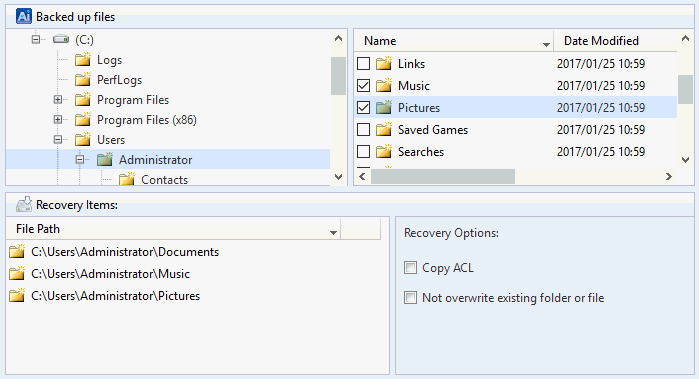Click the Music folder icon in file list

[384, 85]
